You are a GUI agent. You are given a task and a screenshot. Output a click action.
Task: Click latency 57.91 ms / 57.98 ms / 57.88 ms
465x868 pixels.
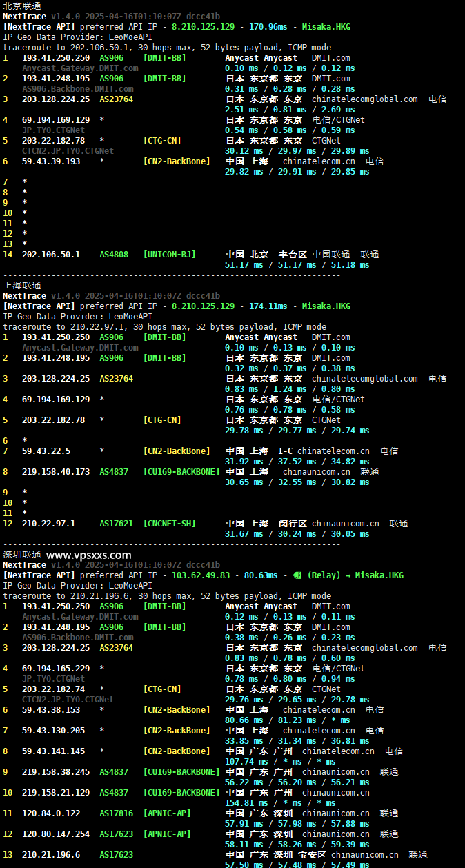click(297, 824)
